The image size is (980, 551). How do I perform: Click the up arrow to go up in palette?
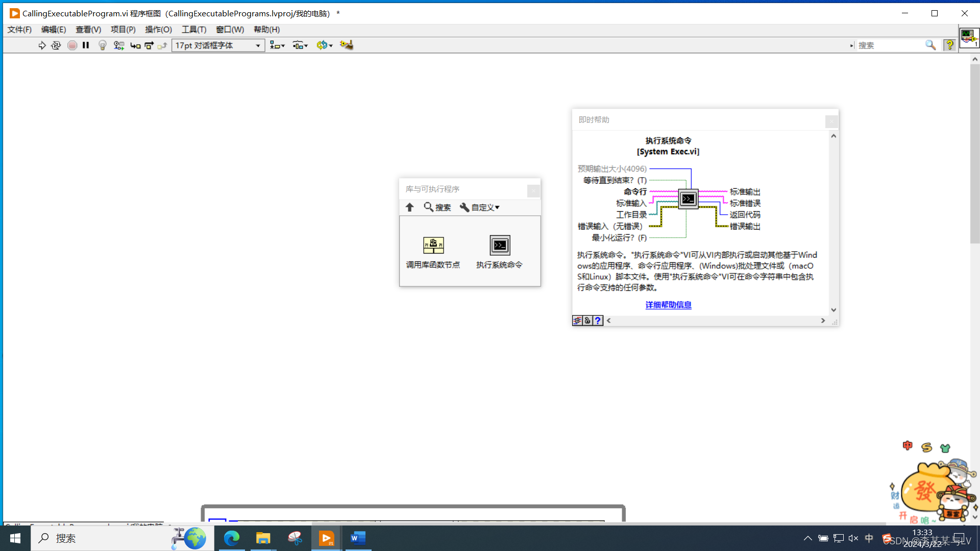410,207
